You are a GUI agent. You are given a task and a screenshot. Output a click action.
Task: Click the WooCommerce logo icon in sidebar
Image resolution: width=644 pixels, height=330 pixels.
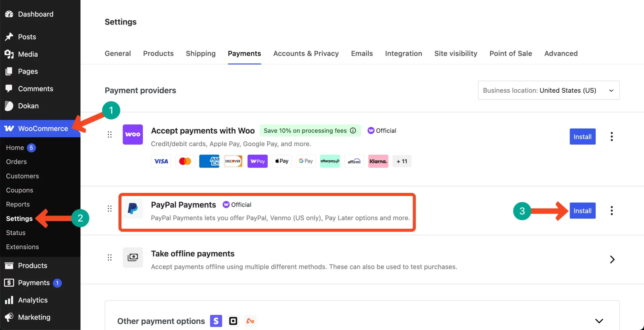click(x=9, y=129)
